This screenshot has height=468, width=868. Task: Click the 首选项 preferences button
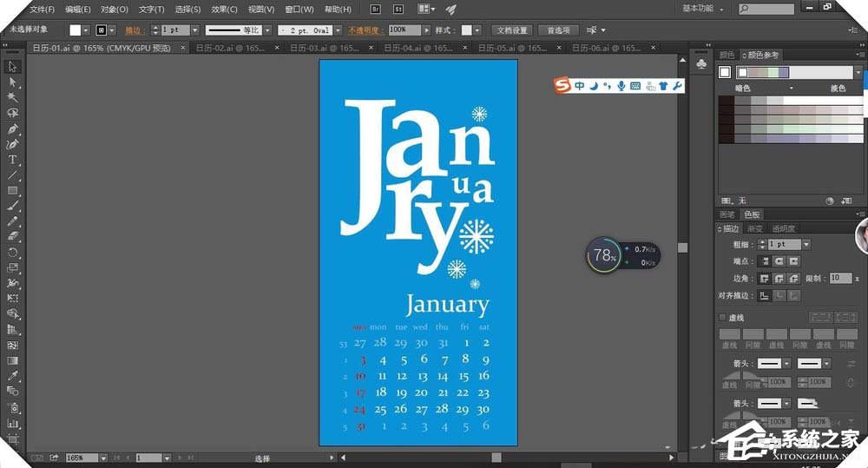558,30
